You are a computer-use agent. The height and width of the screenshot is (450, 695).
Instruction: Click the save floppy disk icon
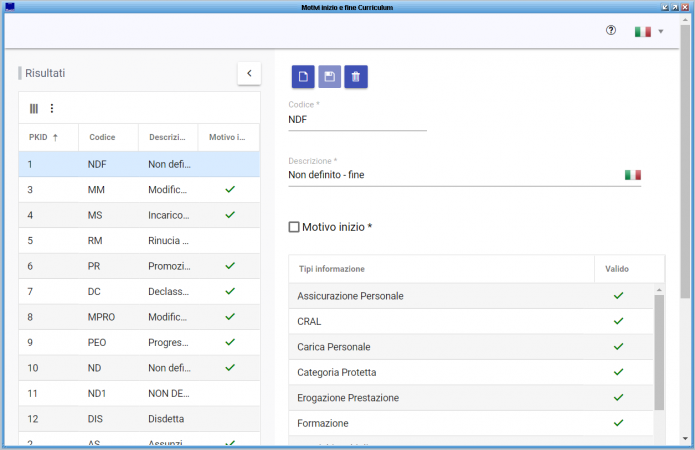pos(330,76)
